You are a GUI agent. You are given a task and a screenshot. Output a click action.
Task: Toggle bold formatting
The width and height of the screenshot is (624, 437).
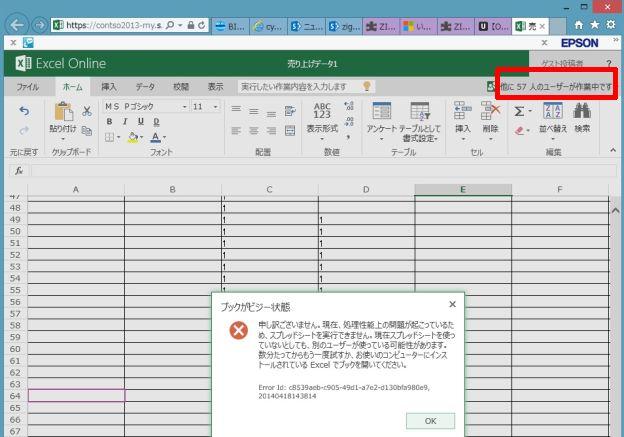click(109, 122)
